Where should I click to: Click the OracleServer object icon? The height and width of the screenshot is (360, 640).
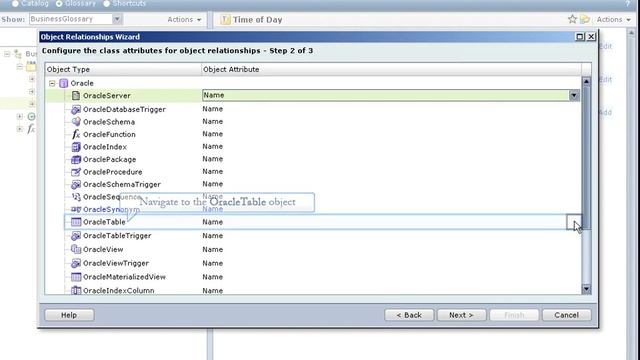pyautogui.click(x=76, y=96)
